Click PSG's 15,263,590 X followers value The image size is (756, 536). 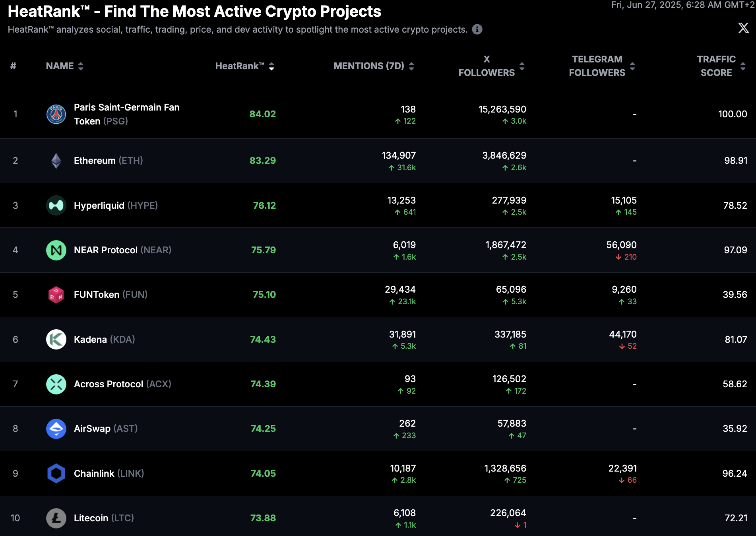502,109
